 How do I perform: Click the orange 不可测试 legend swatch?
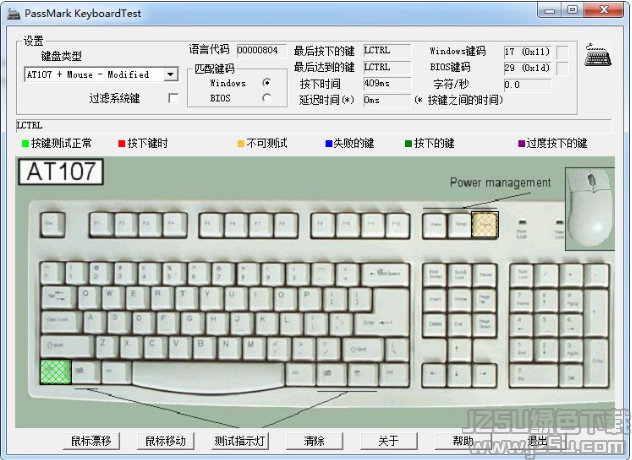coord(241,144)
